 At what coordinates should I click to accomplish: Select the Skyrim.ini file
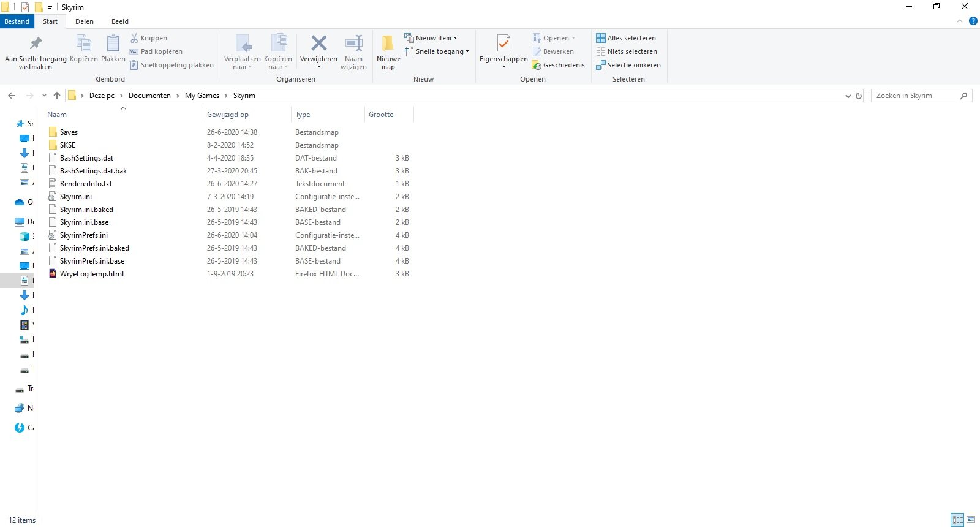click(x=75, y=197)
